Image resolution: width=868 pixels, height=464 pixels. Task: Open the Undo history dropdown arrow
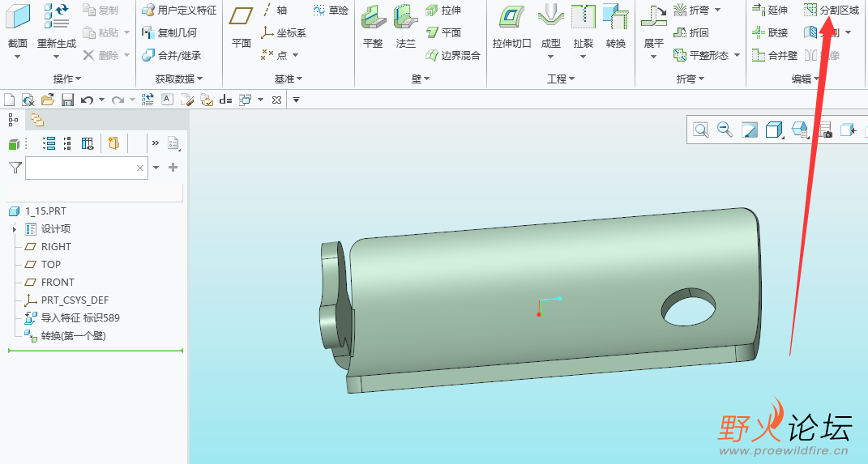point(101,100)
